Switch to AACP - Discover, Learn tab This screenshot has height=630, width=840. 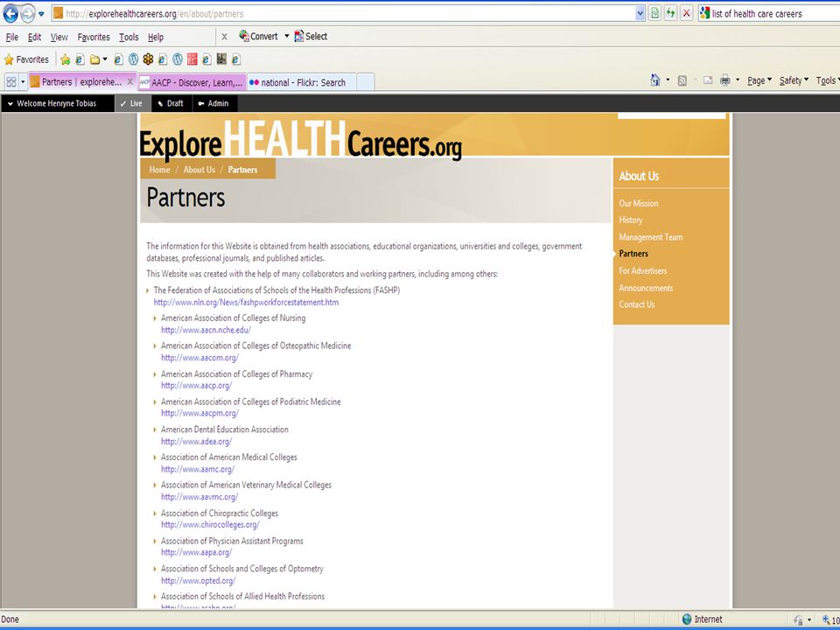click(x=192, y=82)
